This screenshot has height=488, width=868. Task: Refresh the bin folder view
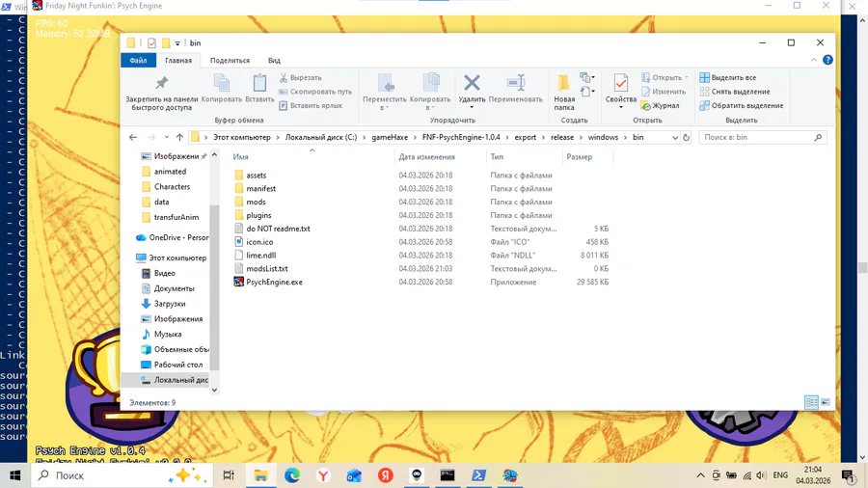(687, 137)
